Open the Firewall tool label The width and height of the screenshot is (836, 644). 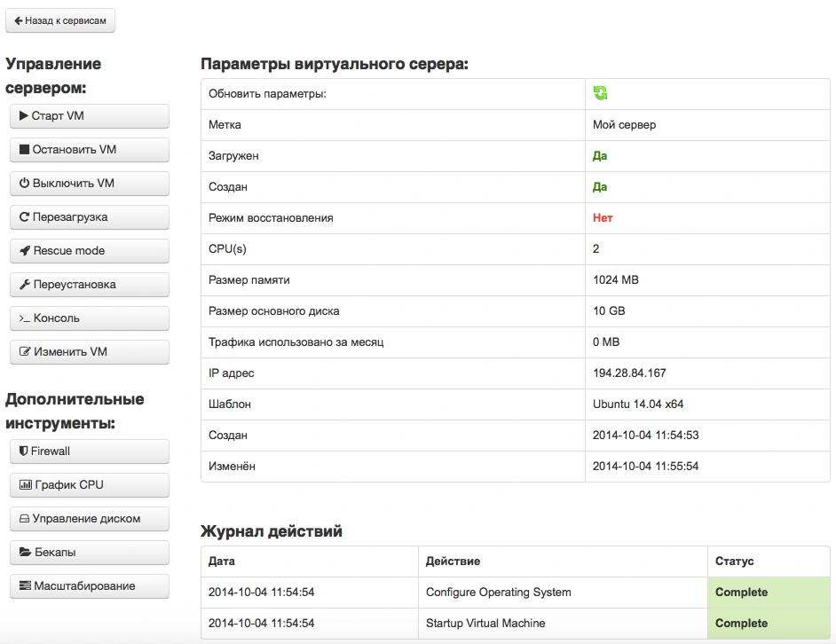point(50,451)
